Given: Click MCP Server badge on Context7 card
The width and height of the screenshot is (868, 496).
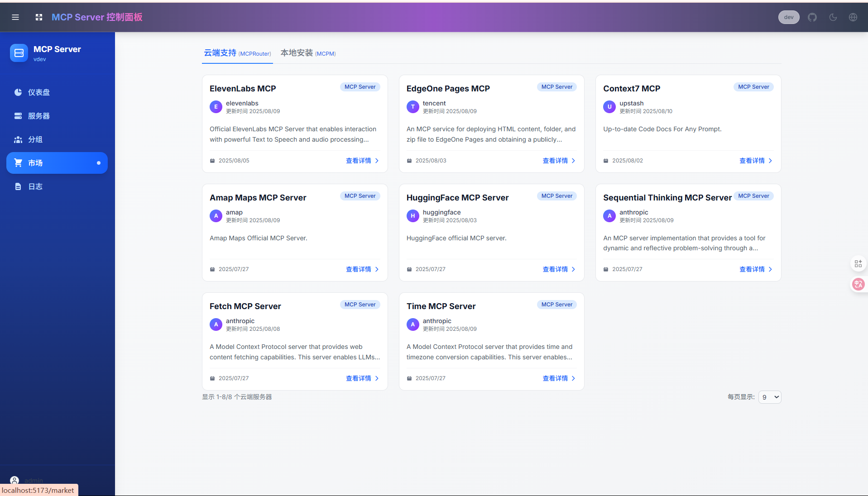Looking at the screenshot, I should (753, 87).
